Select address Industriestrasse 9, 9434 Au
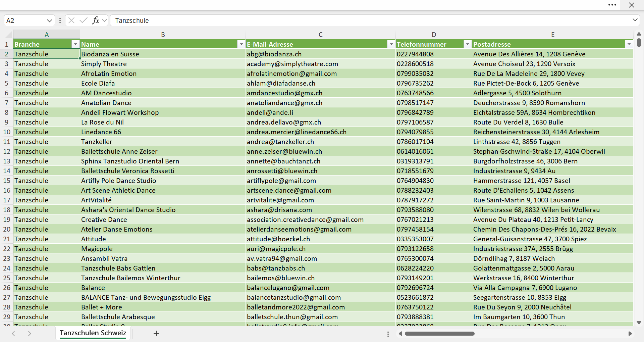Screen dimensions: 644x342 pyautogui.click(x=553, y=171)
